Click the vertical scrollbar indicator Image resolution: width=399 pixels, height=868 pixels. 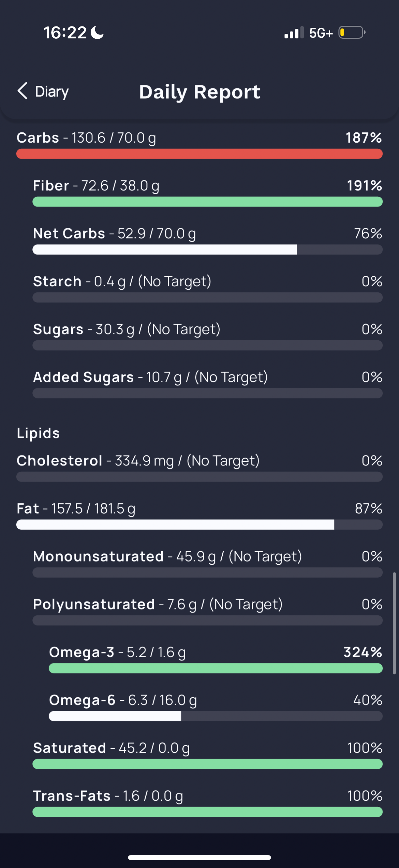coord(394,623)
